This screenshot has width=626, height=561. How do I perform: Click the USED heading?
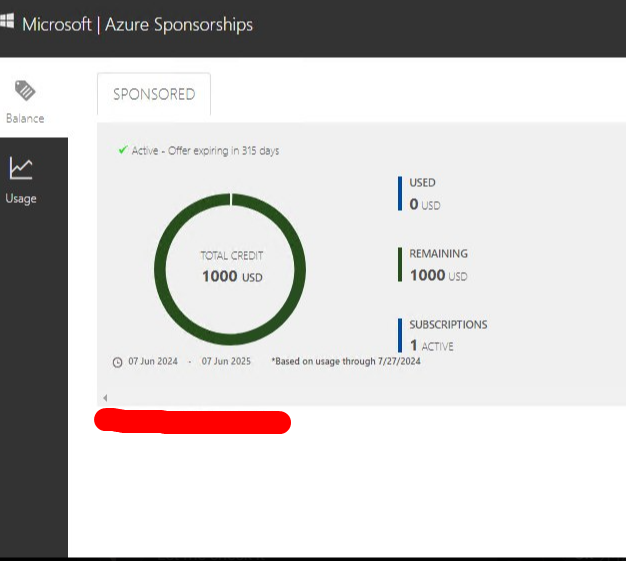point(422,182)
